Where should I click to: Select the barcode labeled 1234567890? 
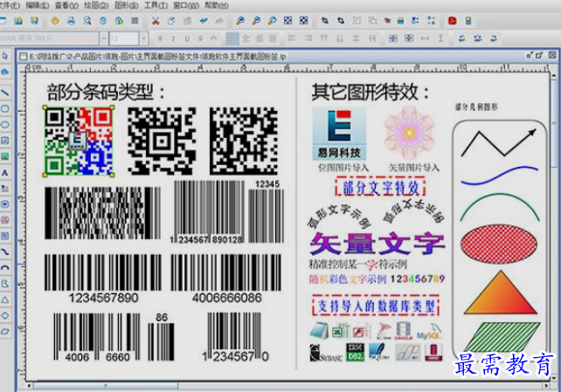pos(103,279)
